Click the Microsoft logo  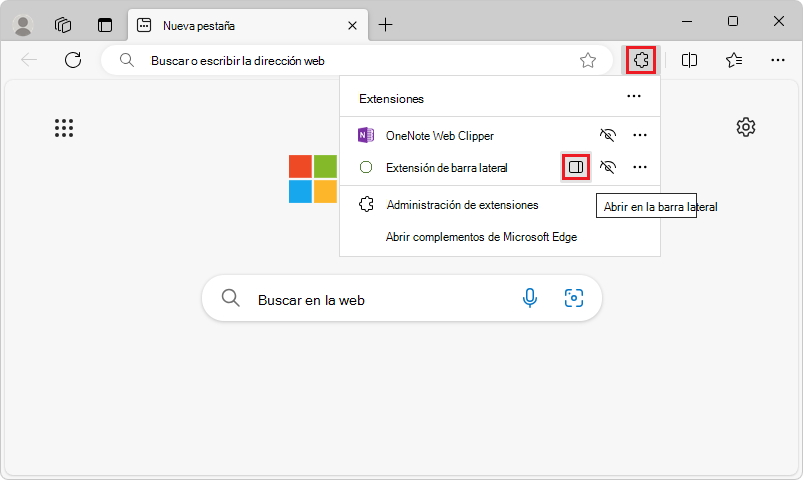pyautogui.click(x=313, y=179)
